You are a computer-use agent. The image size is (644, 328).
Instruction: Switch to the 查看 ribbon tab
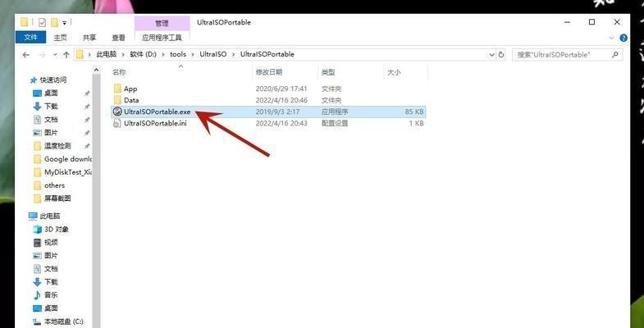point(118,38)
